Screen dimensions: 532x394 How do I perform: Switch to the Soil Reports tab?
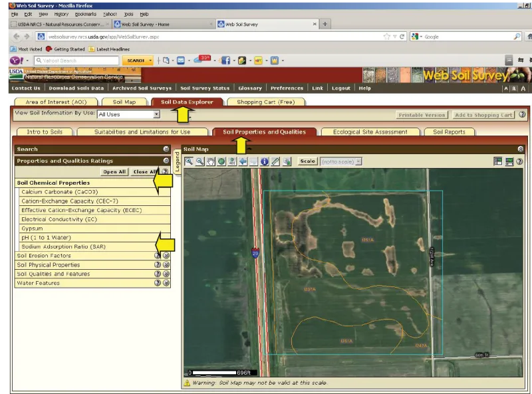[449, 132]
